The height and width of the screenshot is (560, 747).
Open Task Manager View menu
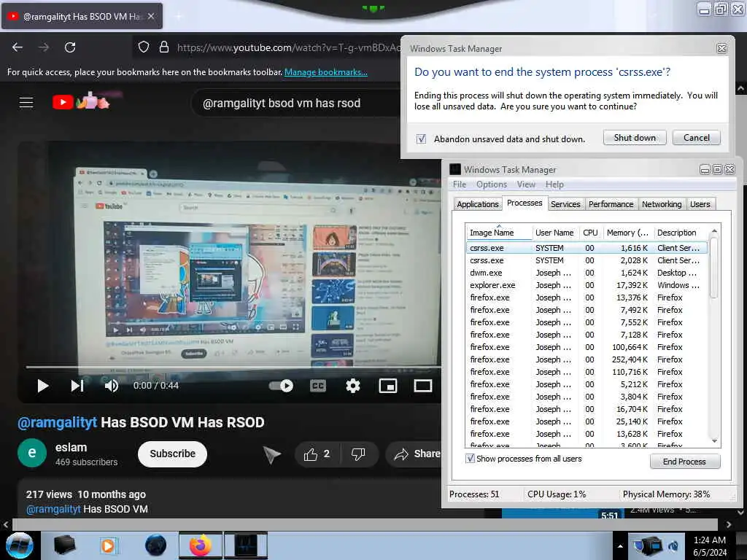526,184
